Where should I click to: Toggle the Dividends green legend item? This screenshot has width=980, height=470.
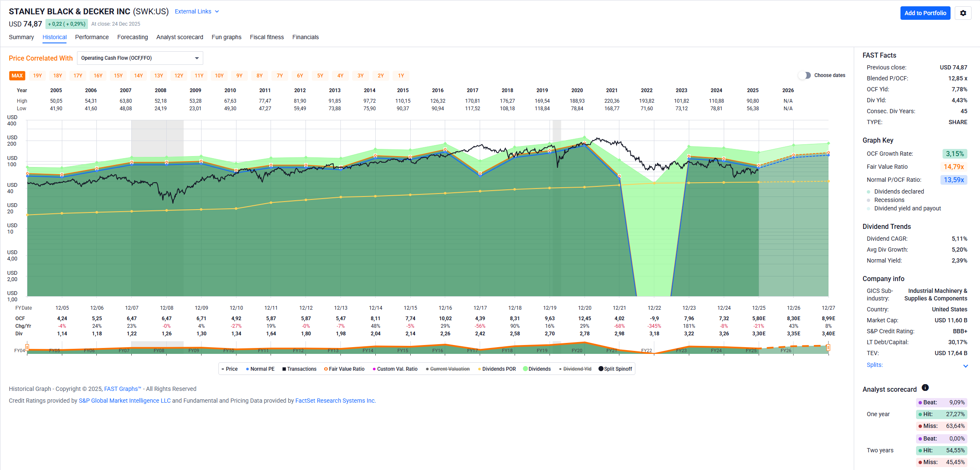click(536, 369)
